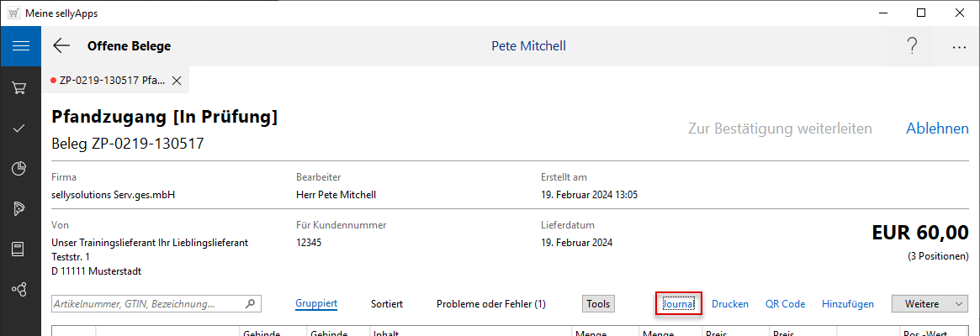This screenshot has height=336, width=980.
Task: Click the shopping cart sidebar icon
Action: pyautogui.click(x=20, y=87)
